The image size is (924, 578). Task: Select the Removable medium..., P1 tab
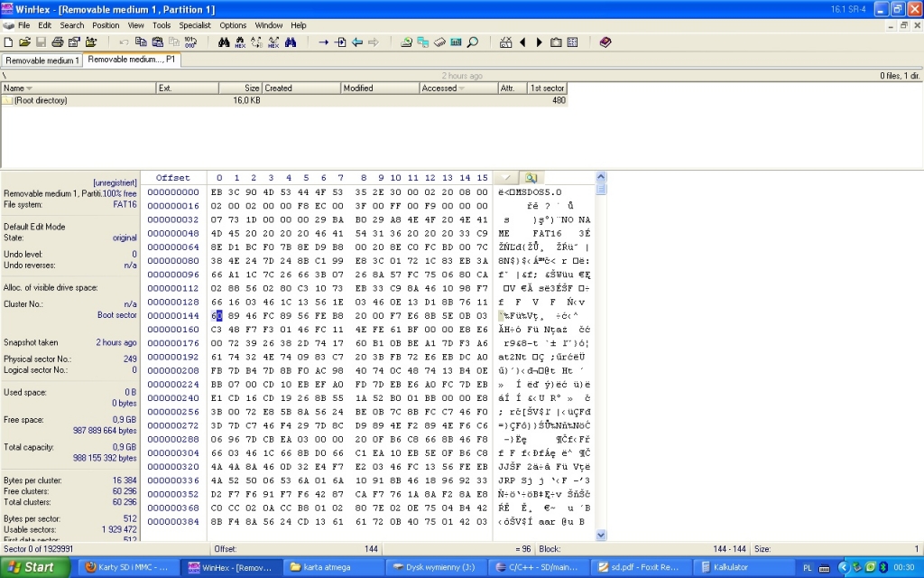point(132,60)
